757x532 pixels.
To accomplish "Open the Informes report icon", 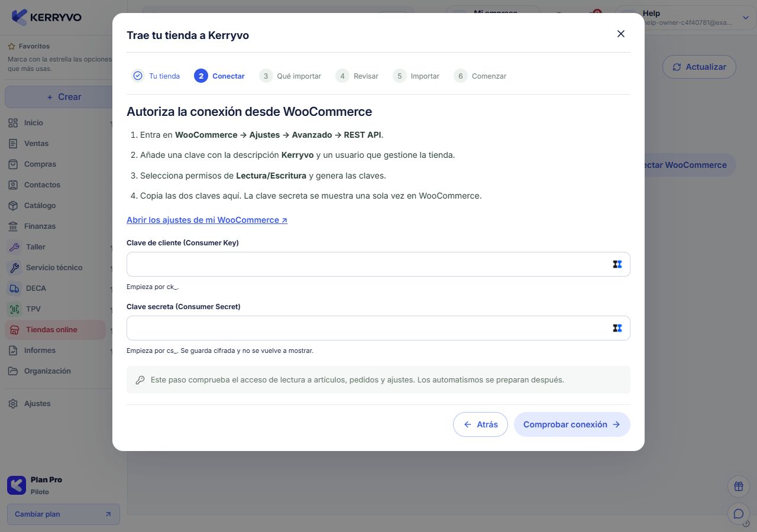I will pos(13,351).
